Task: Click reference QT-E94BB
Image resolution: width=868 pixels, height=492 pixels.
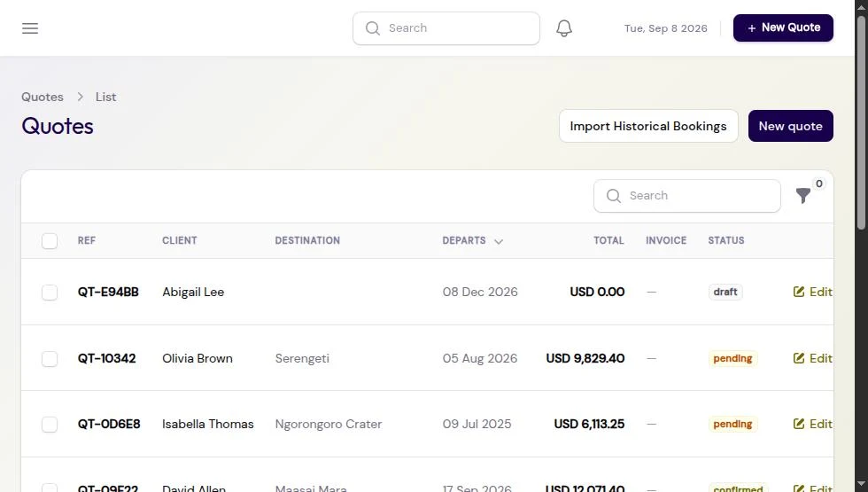Action: coord(108,292)
